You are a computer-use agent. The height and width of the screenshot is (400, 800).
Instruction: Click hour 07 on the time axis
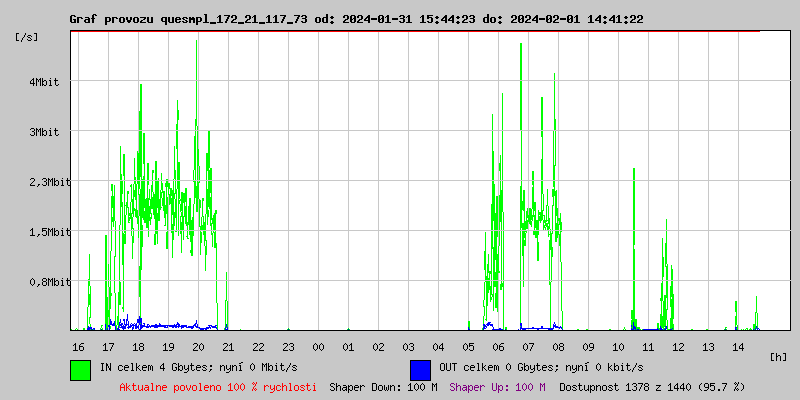[x=528, y=346]
